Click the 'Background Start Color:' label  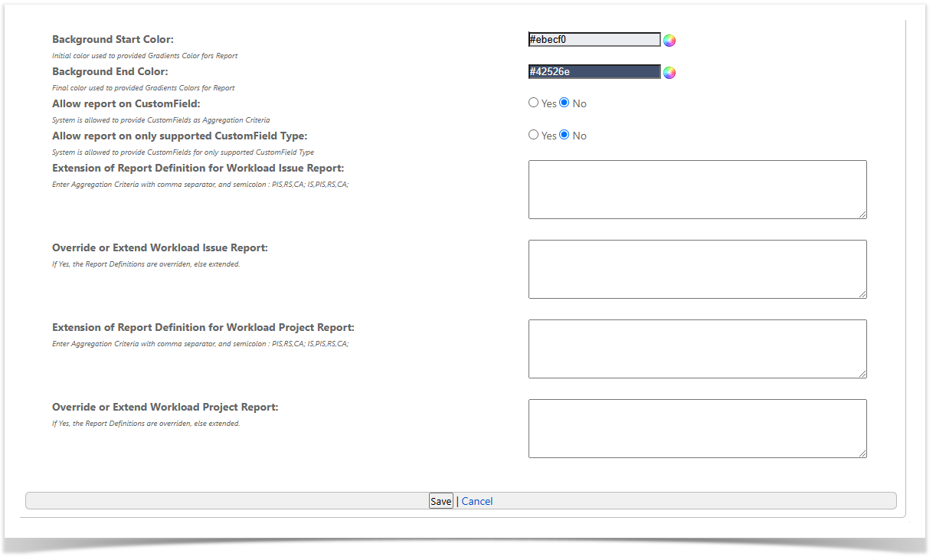[x=113, y=39]
